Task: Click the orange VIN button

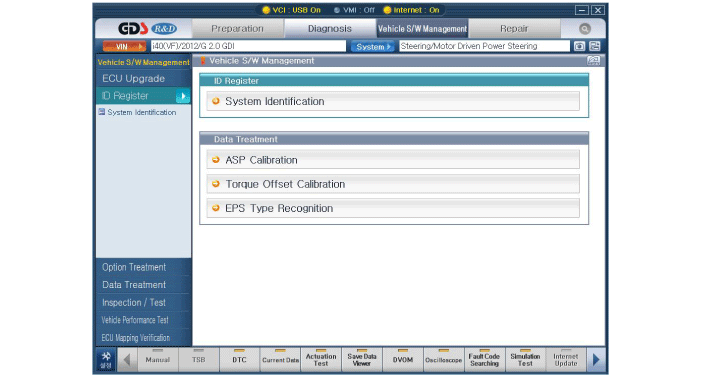Action: point(124,46)
